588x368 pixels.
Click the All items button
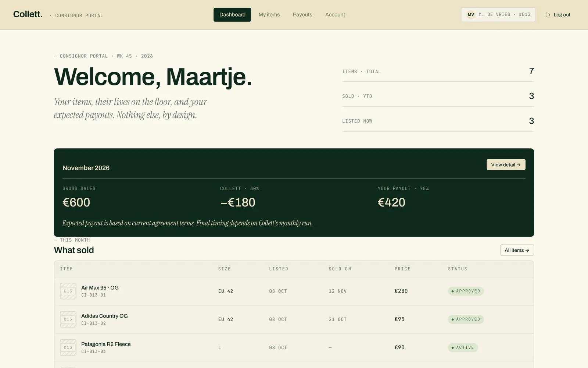pyautogui.click(x=517, y=250)
